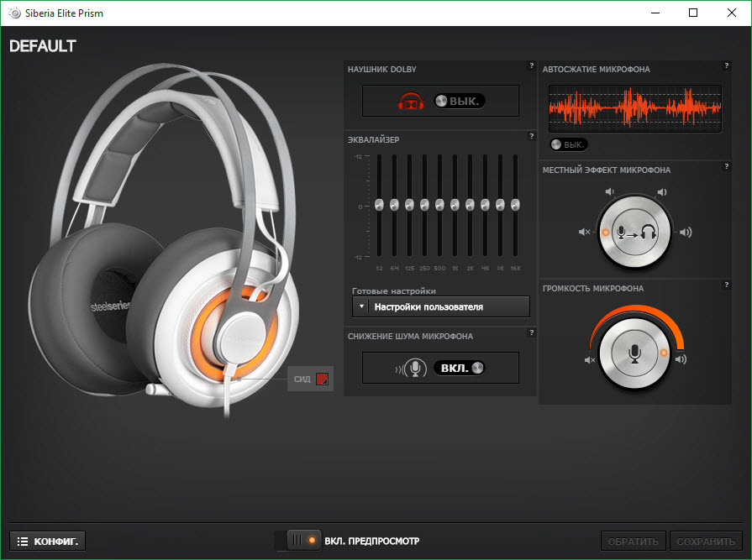
Task: Click the ОБРАТИТЬ revert button
Action: pyautogui.click(x=633, y=542)
